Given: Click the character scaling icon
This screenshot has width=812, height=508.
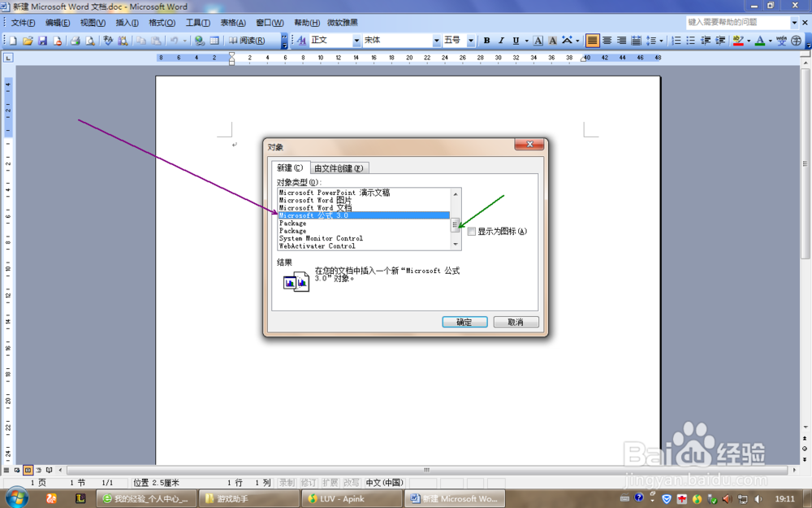Looking at the screenshot, I should coord(567,41).
